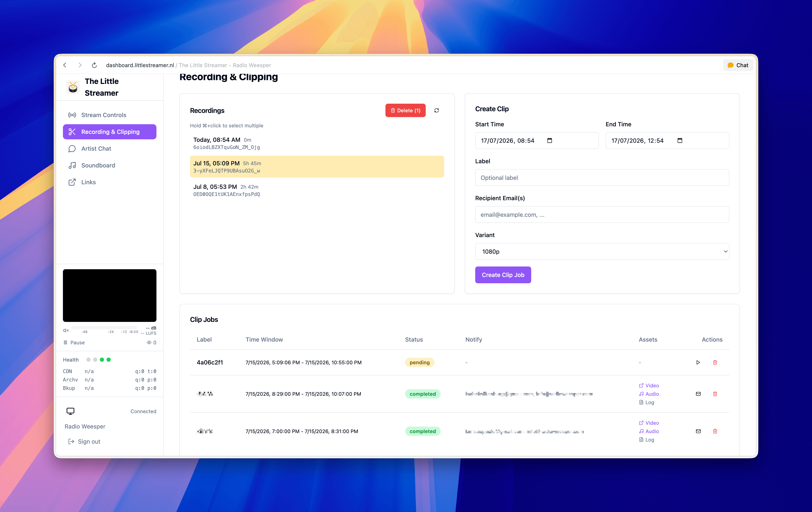Click the pending status badge
812x512 pixels.
pyautogui.click(x=419, y=362)
